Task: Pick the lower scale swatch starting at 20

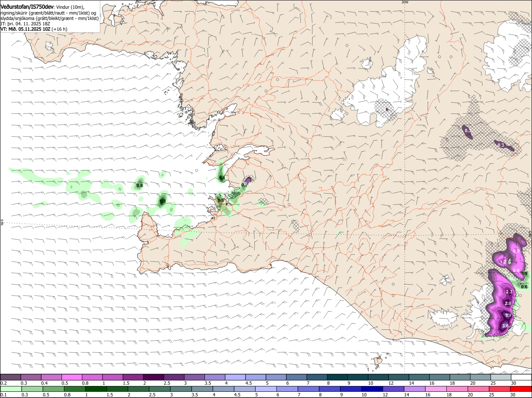Action: [479, 389]
